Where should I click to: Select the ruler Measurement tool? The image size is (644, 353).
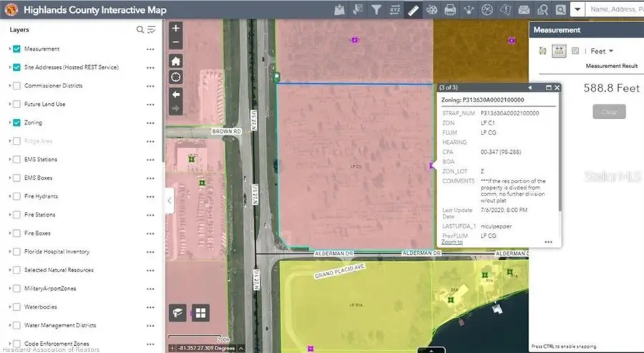click(x=413, y=10)
